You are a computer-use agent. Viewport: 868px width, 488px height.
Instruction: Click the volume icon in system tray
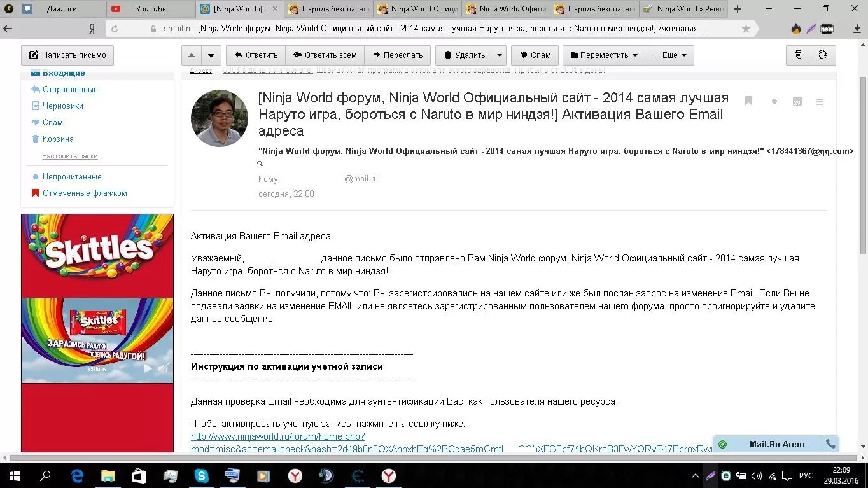(757, 475)
